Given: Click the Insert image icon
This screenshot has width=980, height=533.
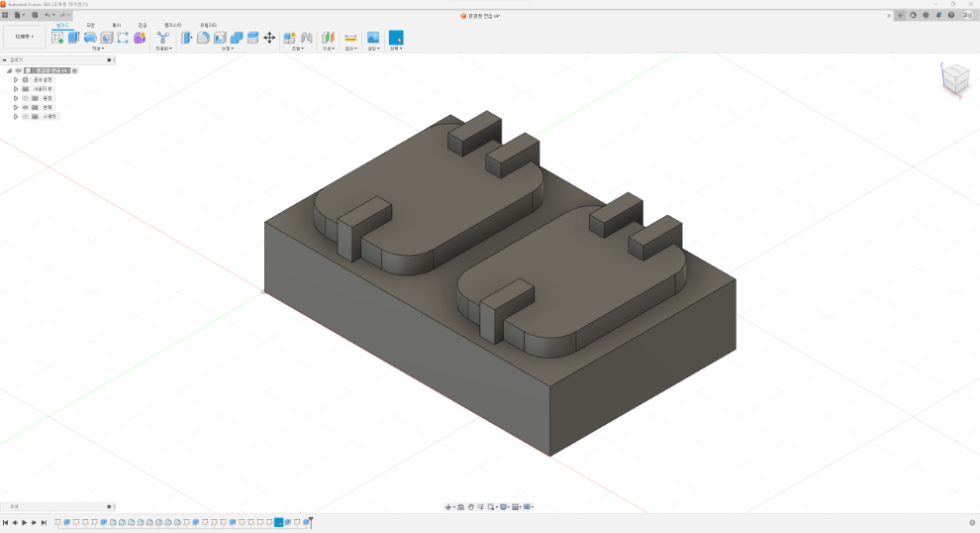Looking at the screenshot, I should 373,38.
